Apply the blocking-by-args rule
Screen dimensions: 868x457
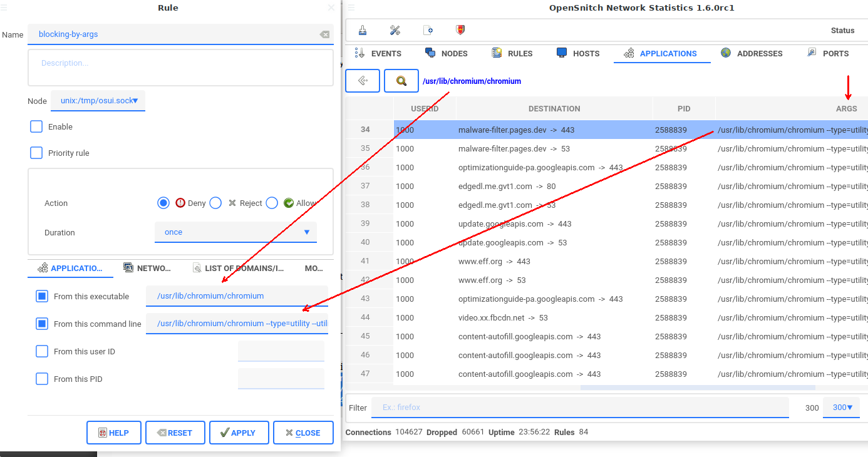point(239,432)
